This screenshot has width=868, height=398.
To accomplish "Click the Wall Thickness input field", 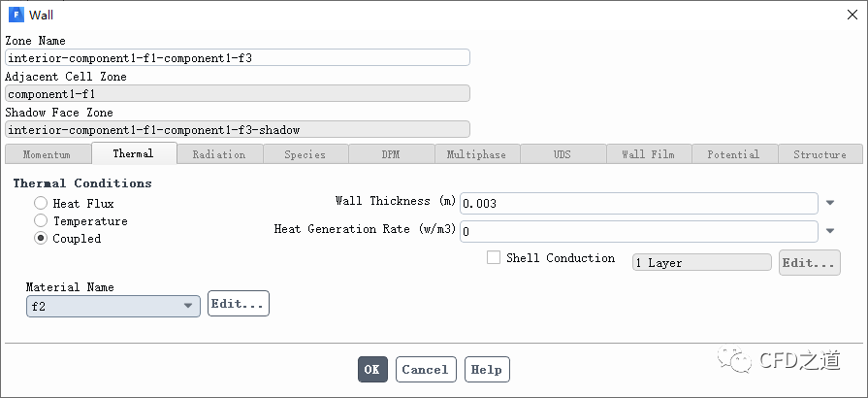I will 638,203.
